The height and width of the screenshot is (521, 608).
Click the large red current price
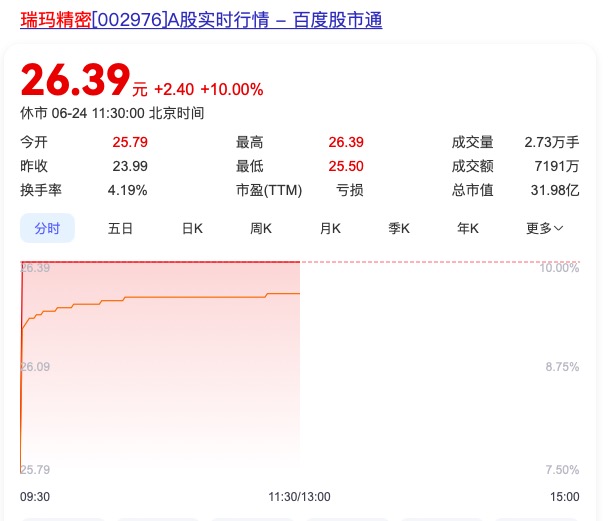click(x=75, y=81)
